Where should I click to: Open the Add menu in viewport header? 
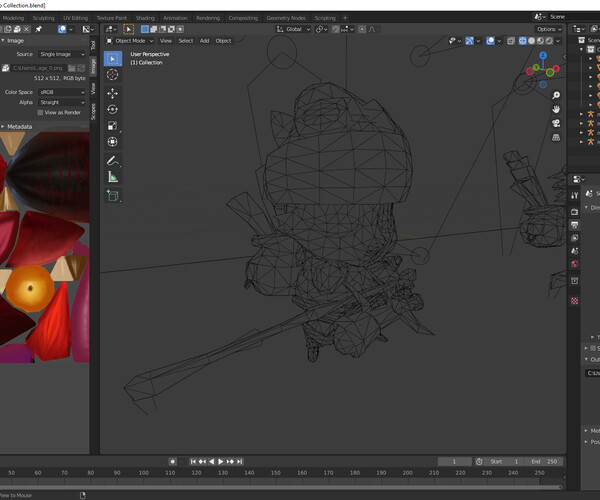tap(204, 41)
